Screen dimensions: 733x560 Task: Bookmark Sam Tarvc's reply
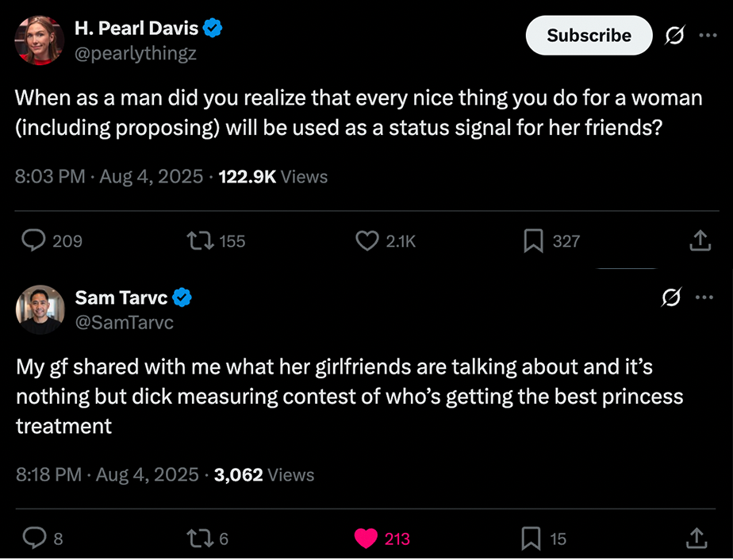pyautogui.click(x=532, y=539)
